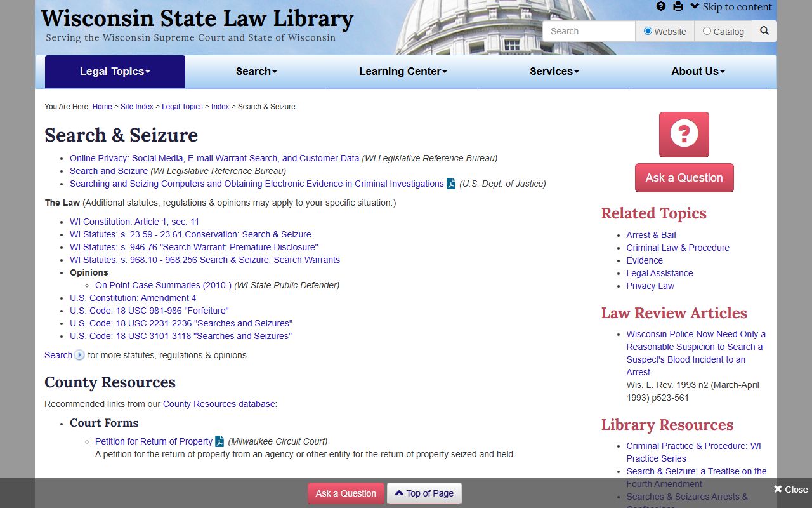812x508 pixels.
Task: Open Evidence related topic
Action: coord(645,260)
